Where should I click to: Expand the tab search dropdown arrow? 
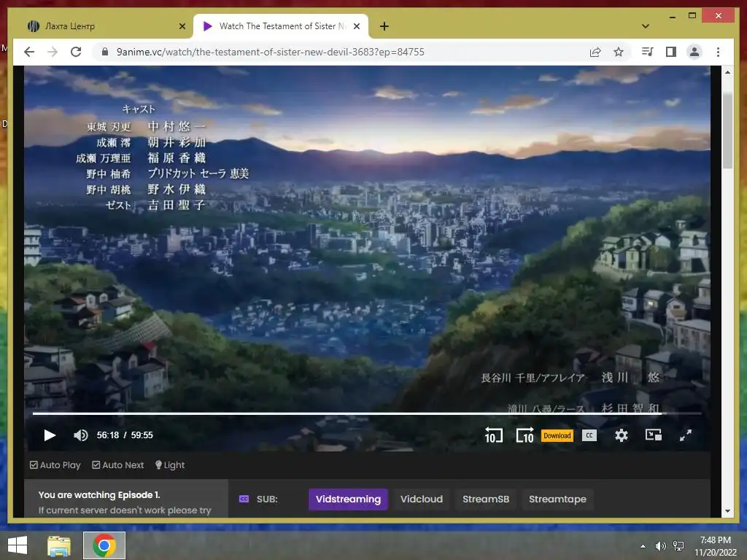pyautogui.click(x=646, y=26)
